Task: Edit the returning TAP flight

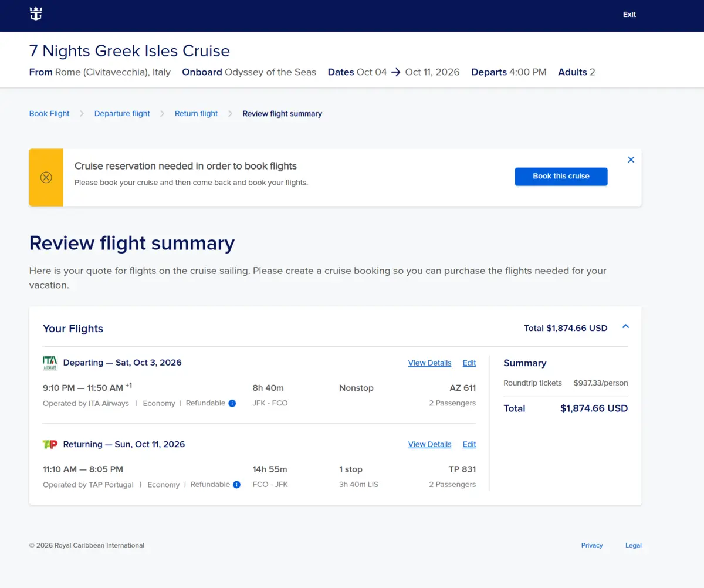Action: pyautogui.click(x=469, y=444)
